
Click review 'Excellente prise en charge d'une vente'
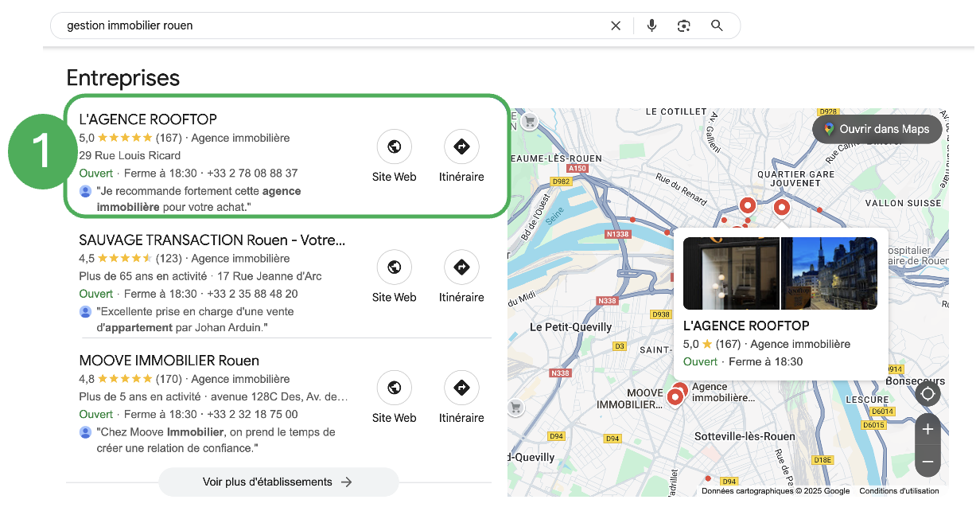[195, 319]
